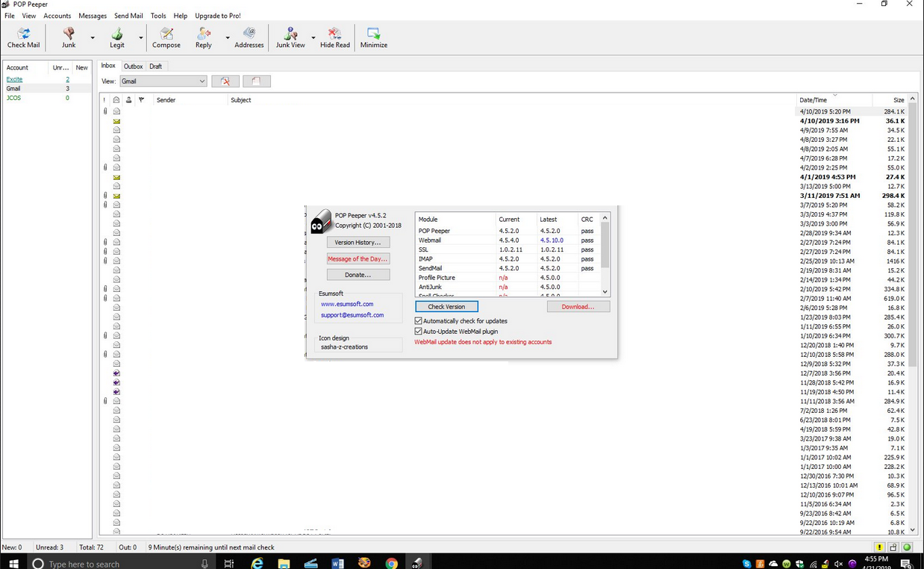
Task: Open File Explorer from the taskbar
Action: (x=284, y=564)
